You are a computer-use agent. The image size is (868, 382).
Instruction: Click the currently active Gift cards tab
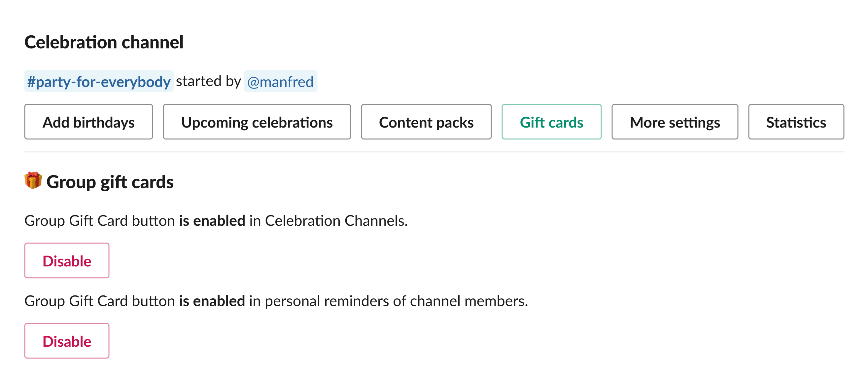551,122
